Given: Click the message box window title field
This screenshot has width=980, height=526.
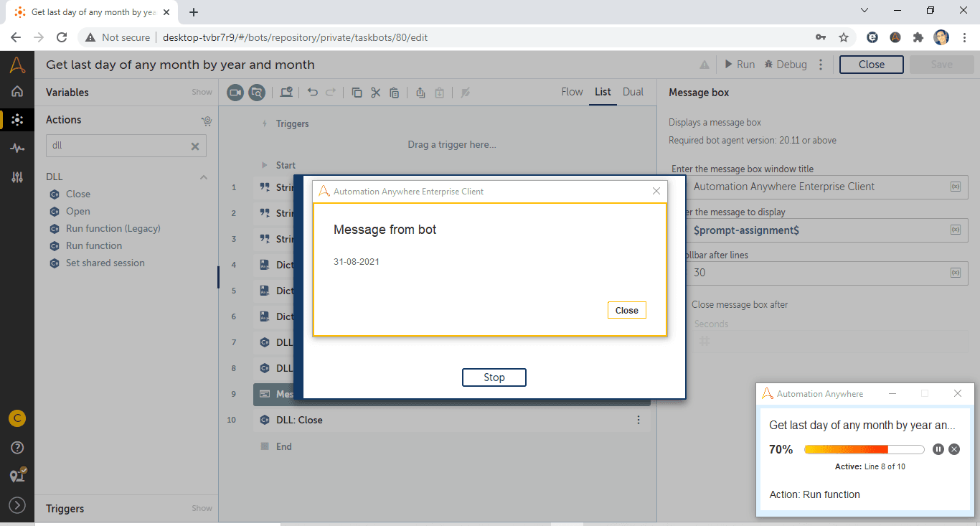Looking at the screenshot, I should coord(818,187).
